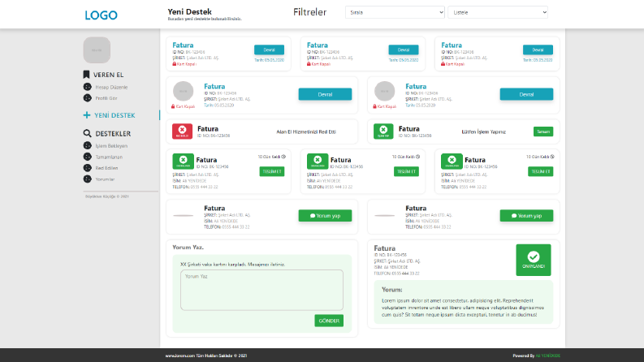644x362 pixels.
Task: Open the sidebar profile avatar placeholder
Action: tap(97, 50)
